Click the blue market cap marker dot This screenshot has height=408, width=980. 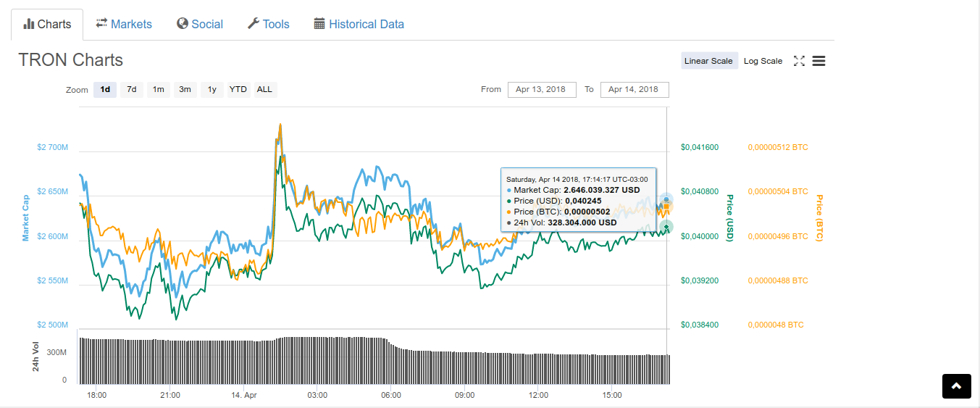point(666,199)
